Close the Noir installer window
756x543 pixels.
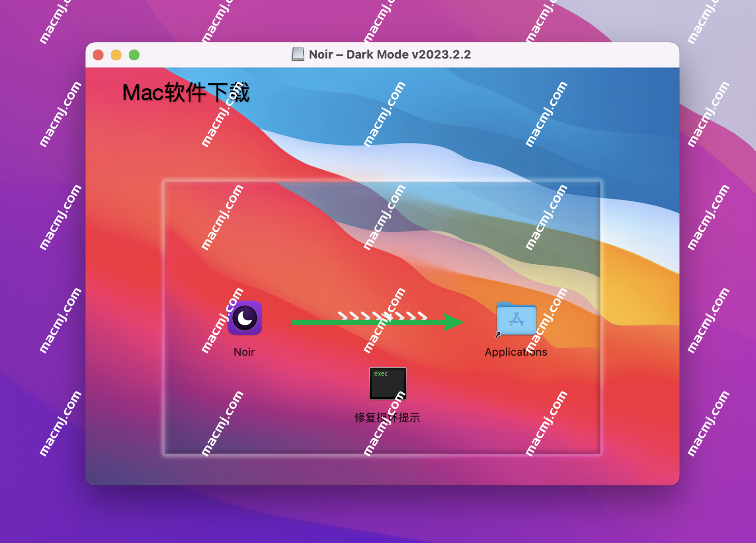(98, 55)
